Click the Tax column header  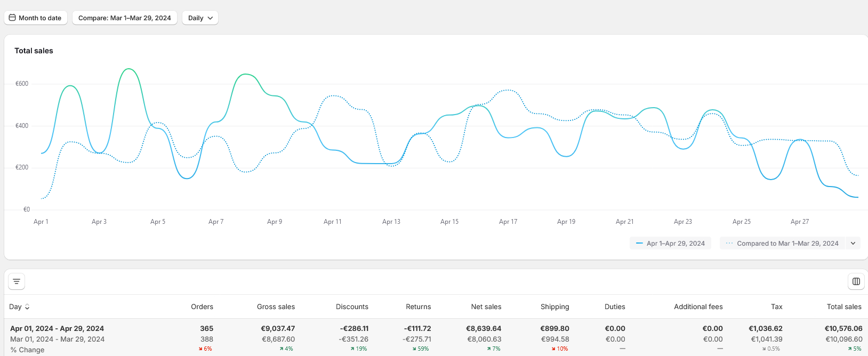(776, 307)
